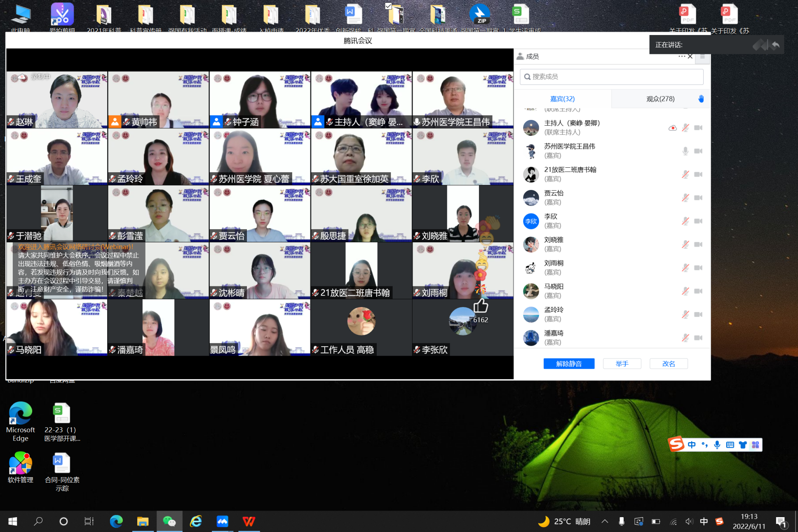The height and width of the screenshot is (532, 798).
Task: Open the three-dots more menu in 成员 panel
Action: pos(681,56)
